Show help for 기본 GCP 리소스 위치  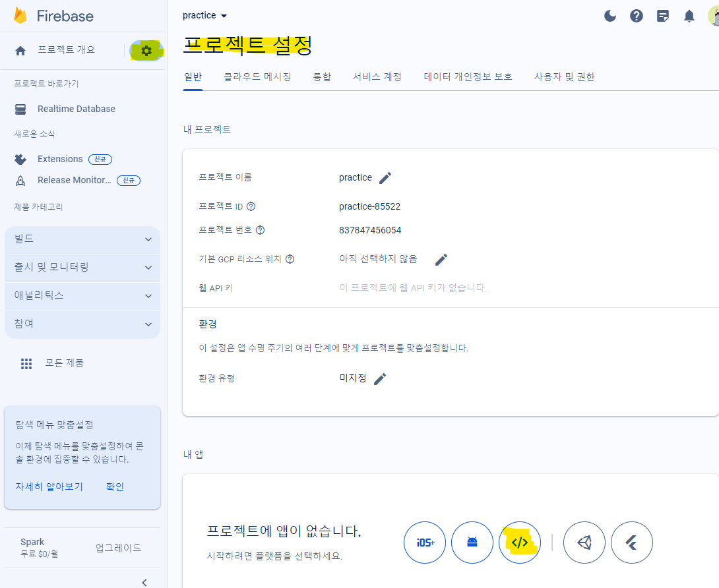(290, 259)
